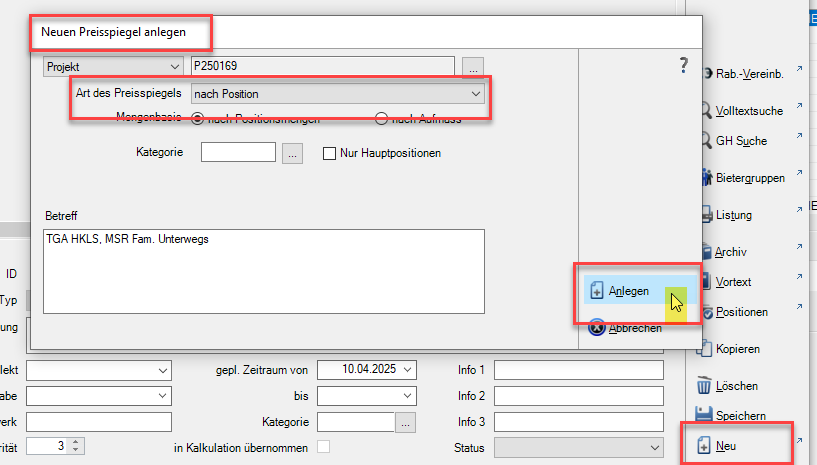Click the browse button next to P250169
817x465 pixels.
[x=473, y=66]
